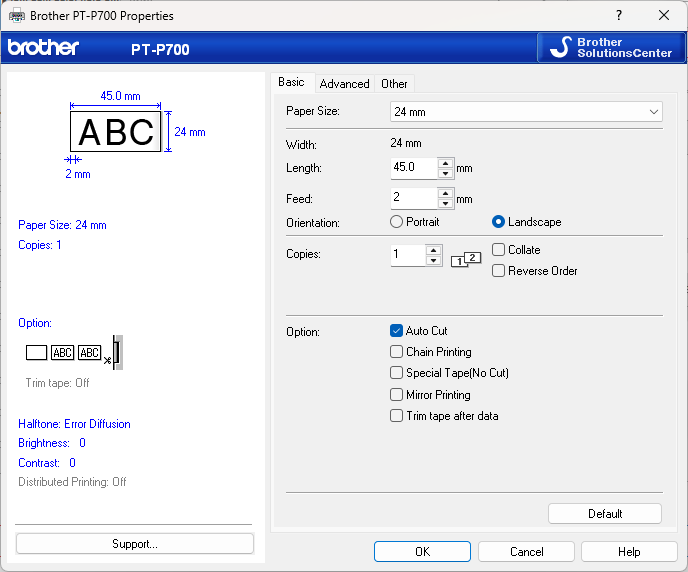This screenshot has height=572, width=688.
Task: Click the tape cut option diagram
Action: click(75, 352)
